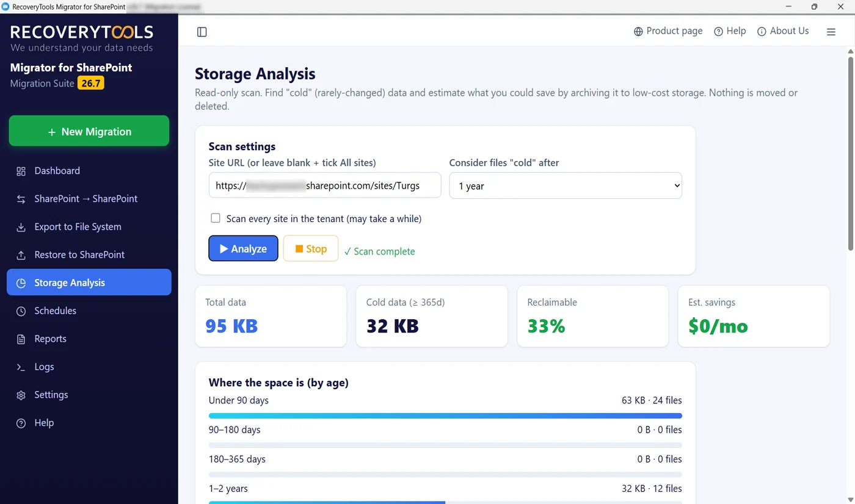Run the Analyze scan button
855x504 pixels.
coord(243,248)
